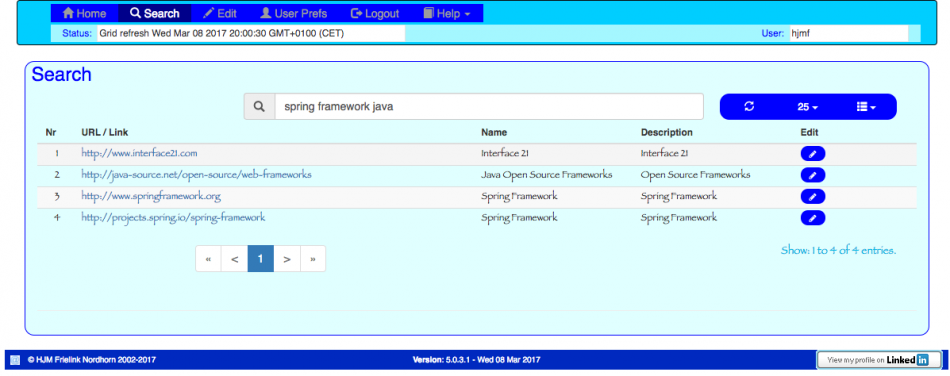Focus the search field containing spring framework java
This screenshot has width=950, height=376.
pyautogui.click(x=489, y=107)
